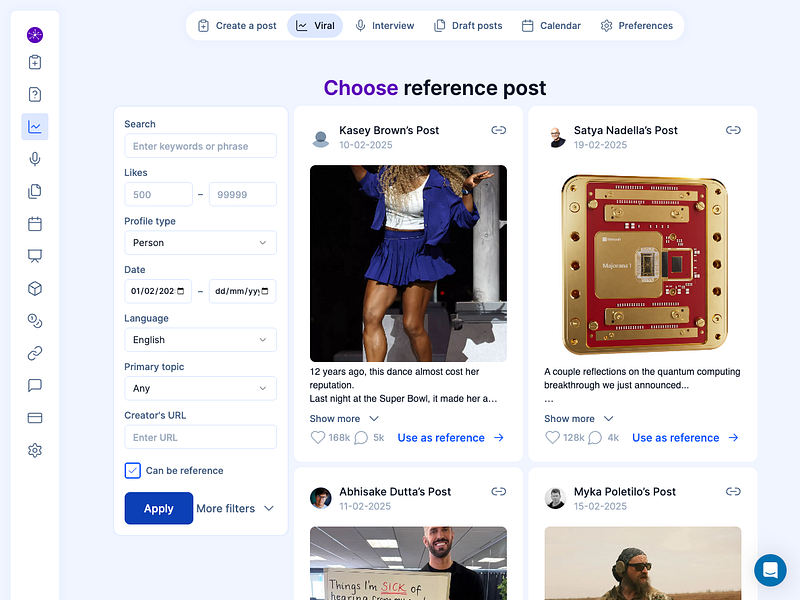Open create post icon in sidebar
Viewport: 800px width, 600px height.
pyautogui.click(x=35, y=62)
